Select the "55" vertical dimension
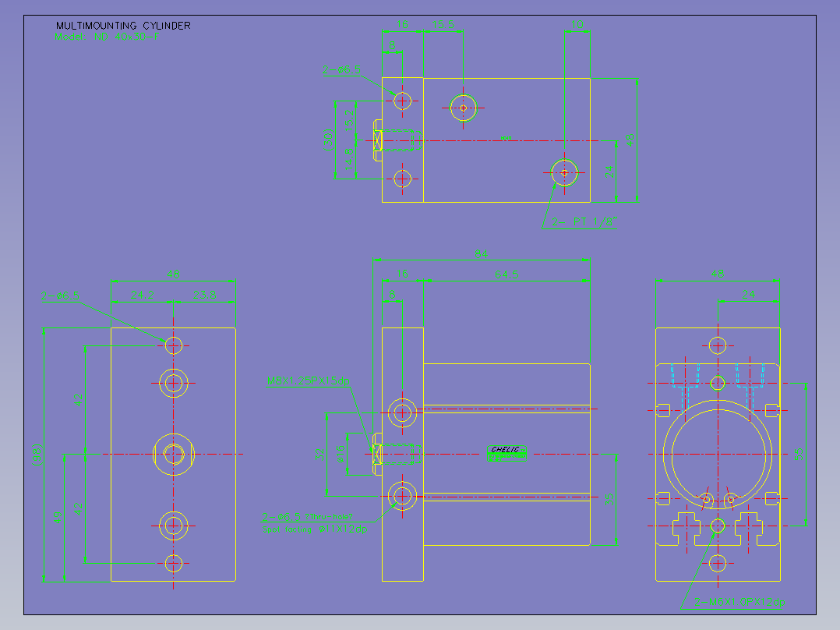This screenshot has width=840, height=630. [798, 454]
